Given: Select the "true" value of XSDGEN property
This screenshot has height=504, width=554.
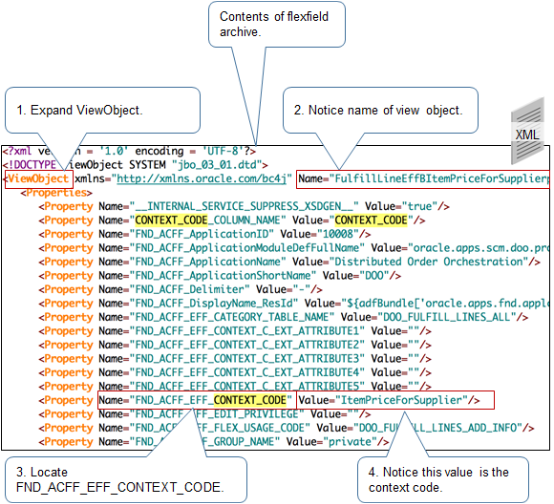Looking at the screenshot, I should (x=419, y=206).
